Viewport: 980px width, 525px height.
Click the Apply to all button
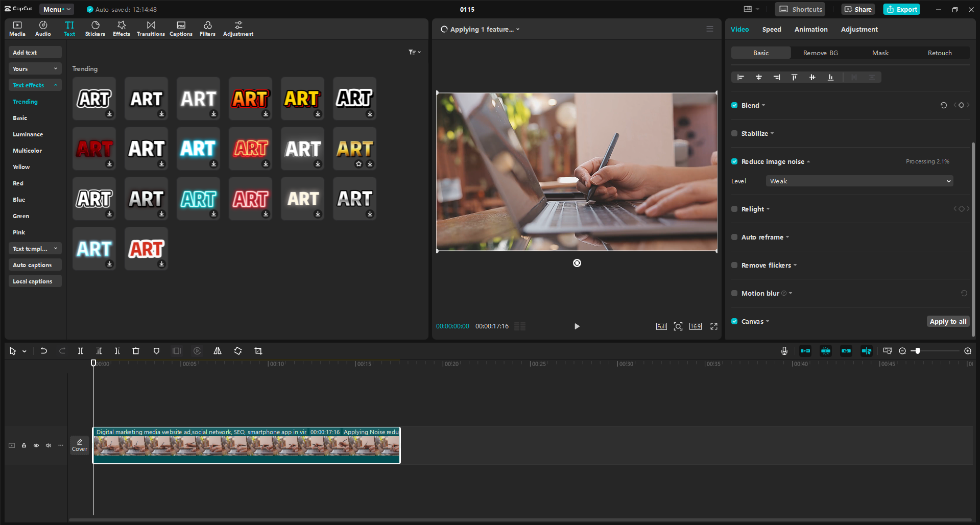[x=947, y=321]
